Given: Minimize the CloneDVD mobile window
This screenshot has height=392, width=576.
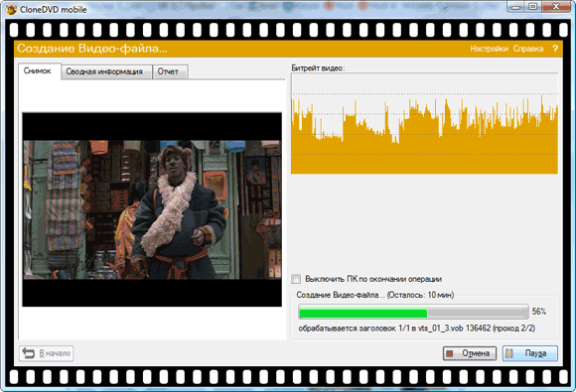Looking at the screenshot, I should point(516,7).
